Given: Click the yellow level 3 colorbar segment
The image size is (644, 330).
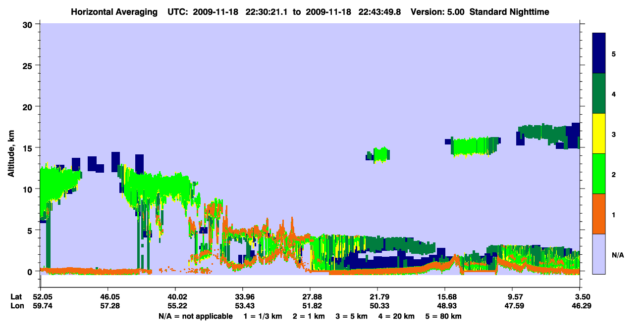Looking at the screenshot, I should 599,134.
